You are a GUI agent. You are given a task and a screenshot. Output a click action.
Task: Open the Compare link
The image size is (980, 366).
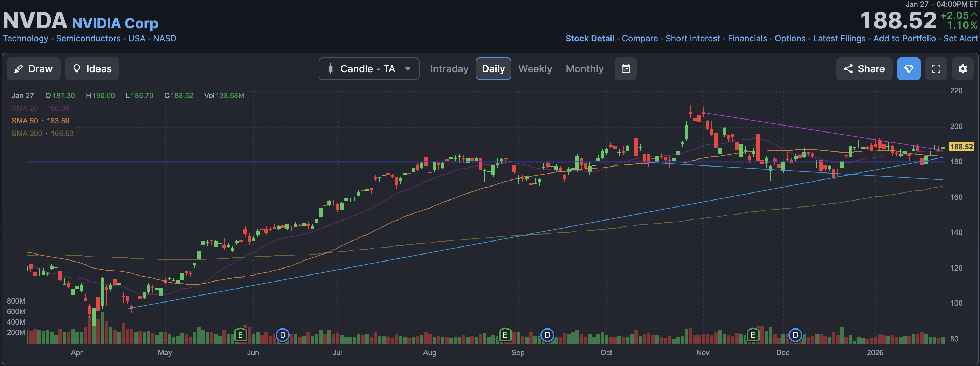click(640, 39)
